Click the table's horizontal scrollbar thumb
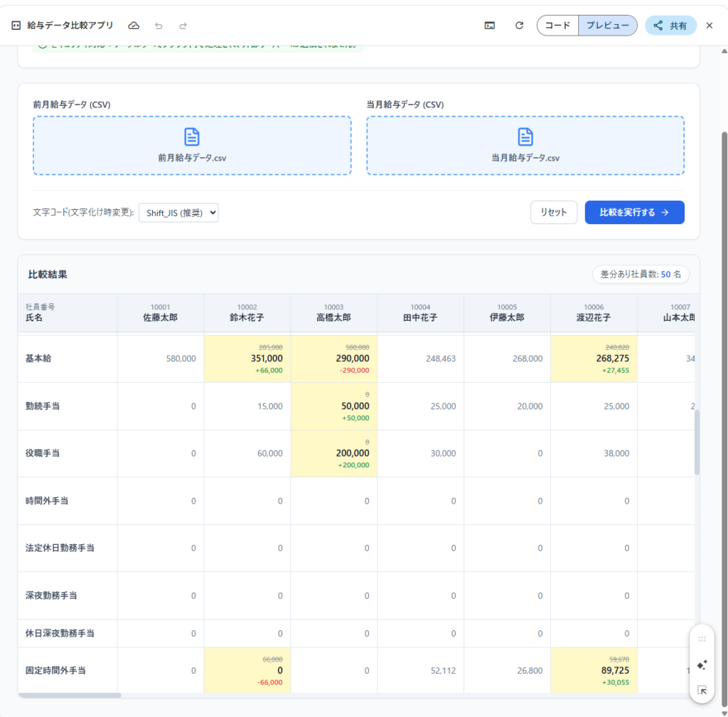Viewport: 728px width, 717px height. tap(70, 695)
